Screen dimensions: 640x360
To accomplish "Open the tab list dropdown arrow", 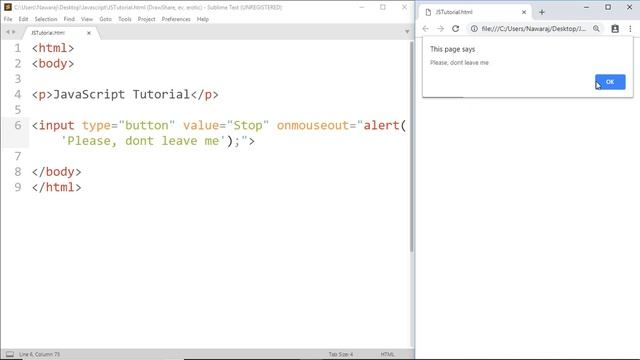I will pyautogui.click(x=407, y=32).
